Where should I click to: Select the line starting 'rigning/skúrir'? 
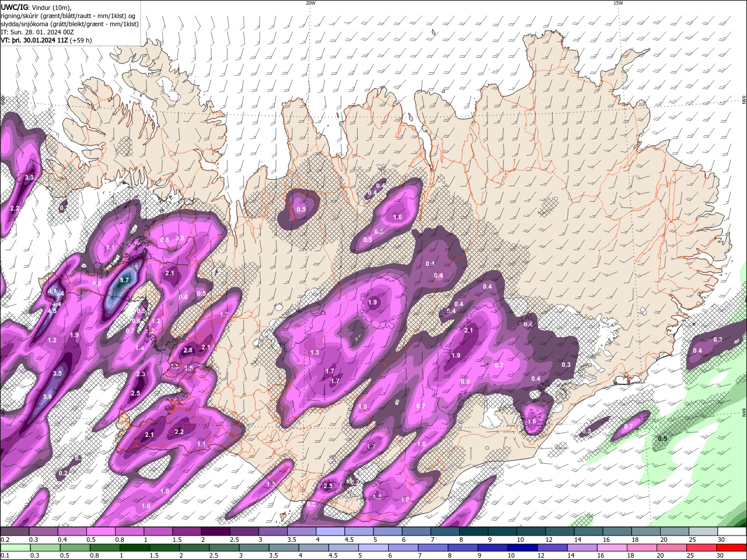click(x=68, y=16)
